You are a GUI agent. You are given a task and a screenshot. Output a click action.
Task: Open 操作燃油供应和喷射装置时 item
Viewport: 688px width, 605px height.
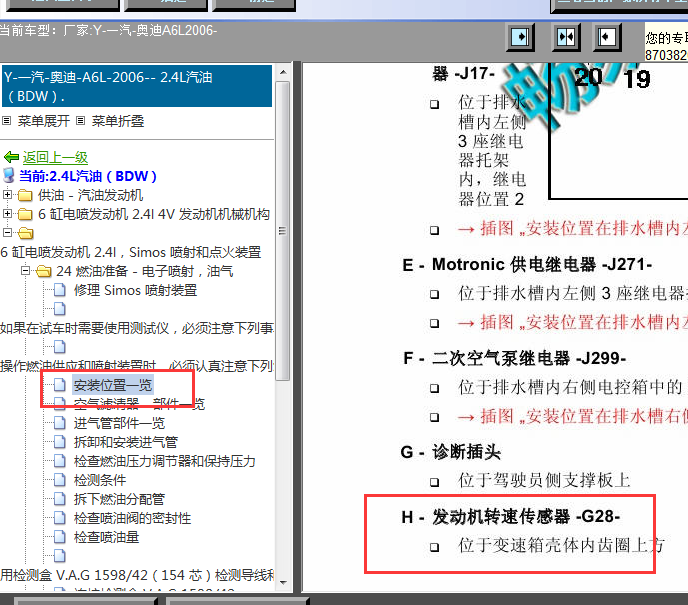click(x=137, y=366)
